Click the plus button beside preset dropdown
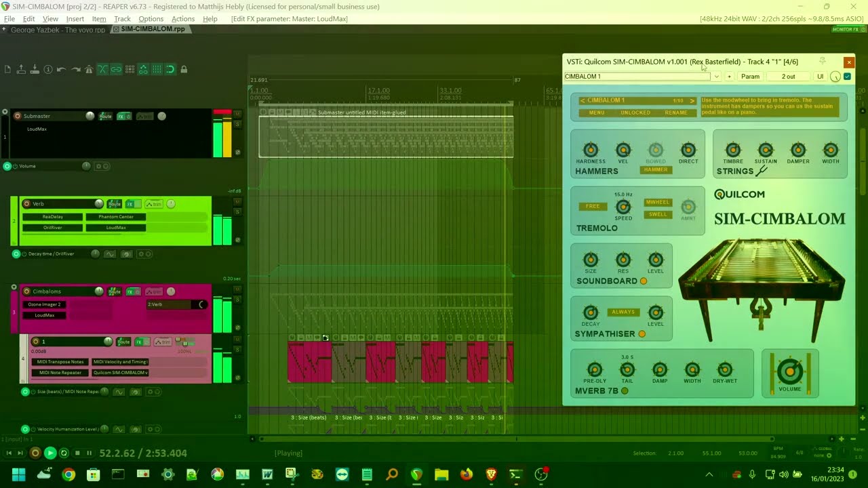The height and width of the screenshot is (488, 868). coord(730,77)
